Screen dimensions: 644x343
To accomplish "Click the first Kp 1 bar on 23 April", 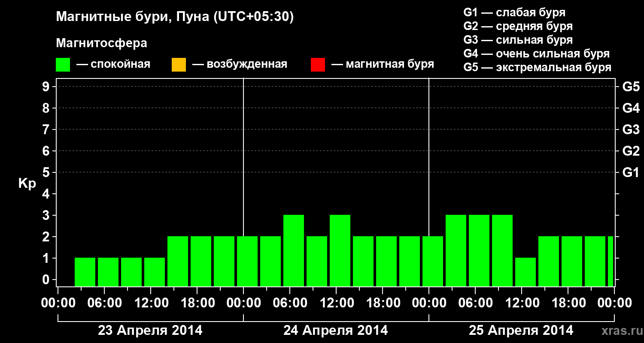I will click(x=85, y=272).
